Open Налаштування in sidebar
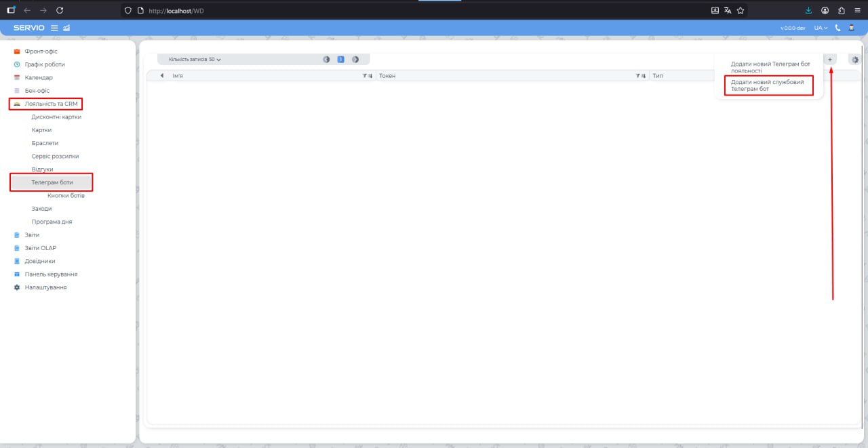The height and width of the screenshot is (448, 868). pos(45,287)
